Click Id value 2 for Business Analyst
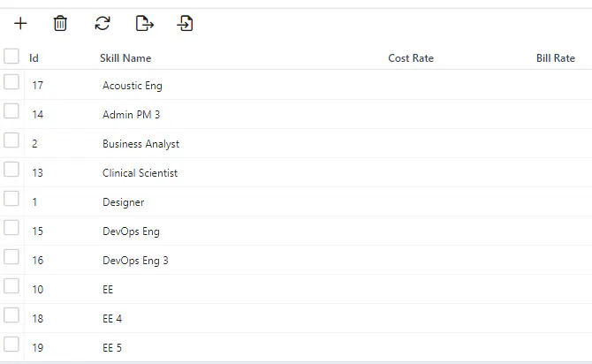Screen dimensions: 592x364 coord(34,144)
